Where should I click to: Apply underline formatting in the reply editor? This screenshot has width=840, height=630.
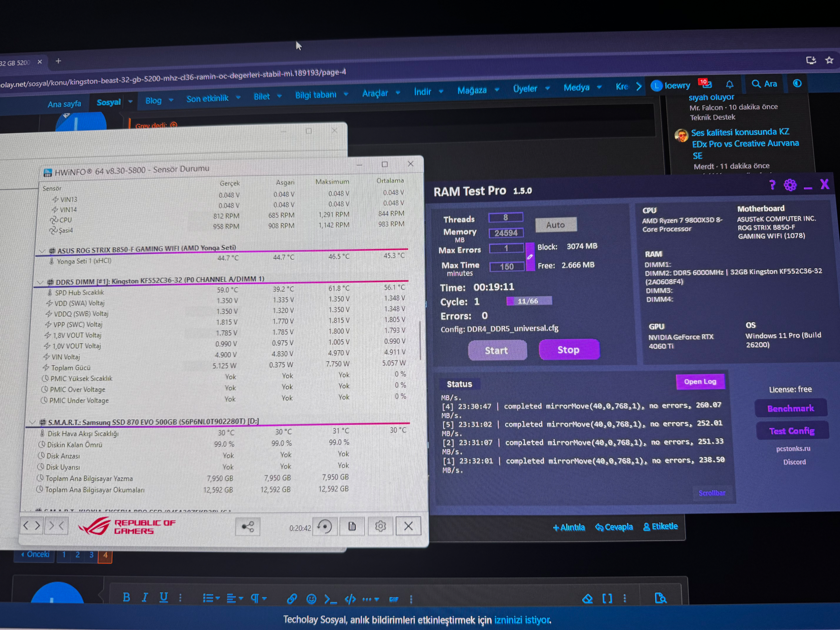pos(163,597)
